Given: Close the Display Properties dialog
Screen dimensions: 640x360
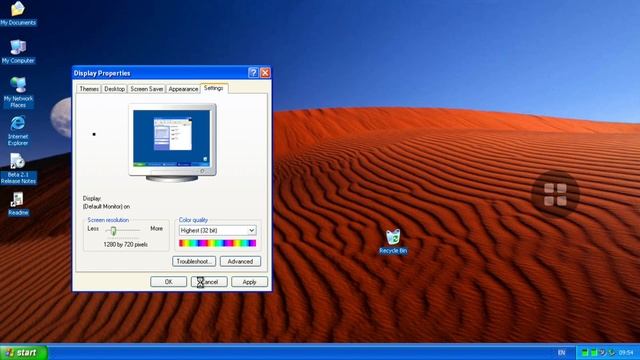Looking at the screenshot, I should (x=265, y=73).
